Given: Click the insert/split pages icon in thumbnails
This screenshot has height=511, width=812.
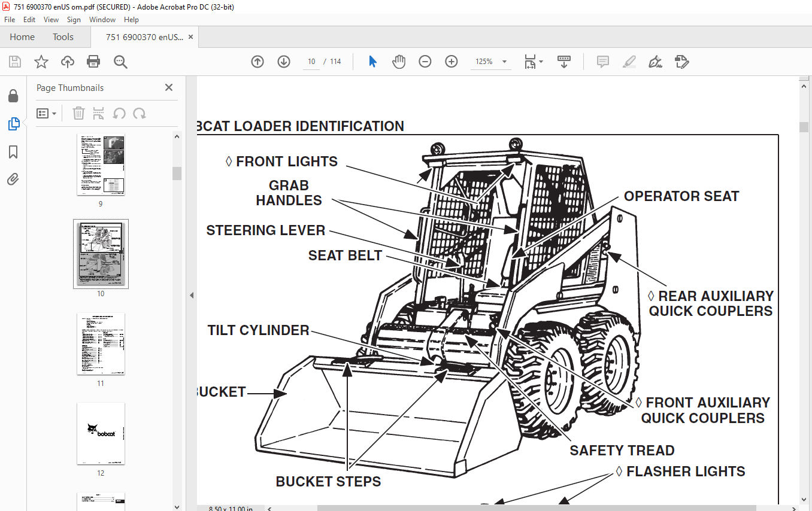Looking at the screenshot, I should point(99,113).
